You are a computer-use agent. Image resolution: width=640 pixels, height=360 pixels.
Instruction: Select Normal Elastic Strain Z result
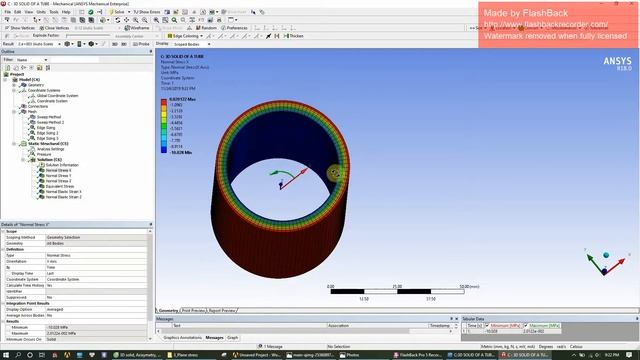coord(63,197)
